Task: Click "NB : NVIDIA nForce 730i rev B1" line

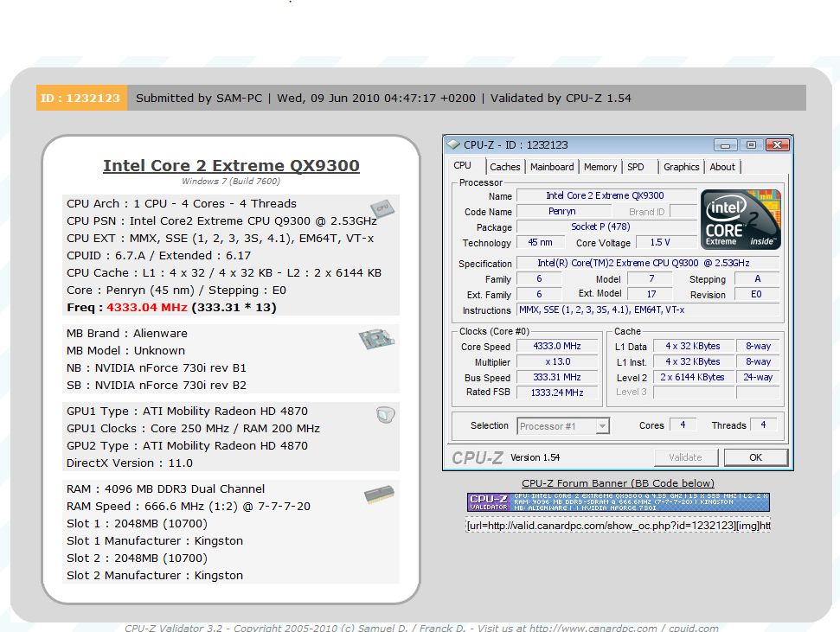Action: (x=157, y=368)
